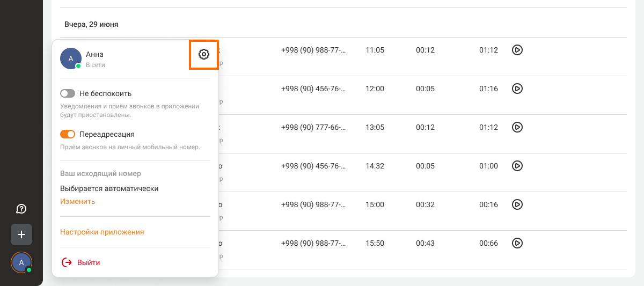Play recording of the 15:00 call
This screenshot has width=644, height=286.
[x=517, y=204]
